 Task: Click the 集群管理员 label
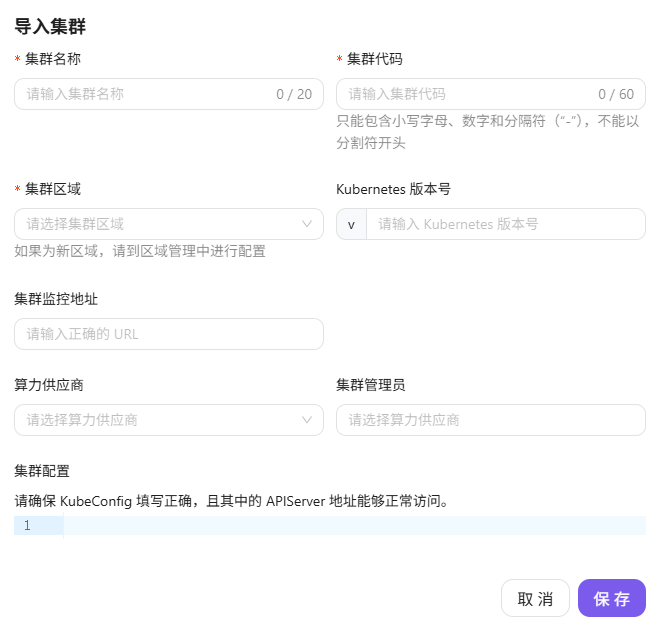pyautogui.click(x=371, y=385)
